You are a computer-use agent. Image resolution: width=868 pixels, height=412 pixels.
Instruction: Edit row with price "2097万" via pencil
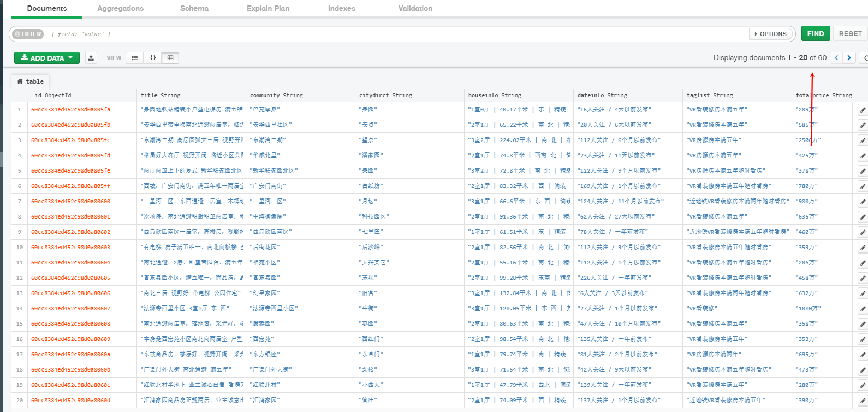tap(863, 110)
